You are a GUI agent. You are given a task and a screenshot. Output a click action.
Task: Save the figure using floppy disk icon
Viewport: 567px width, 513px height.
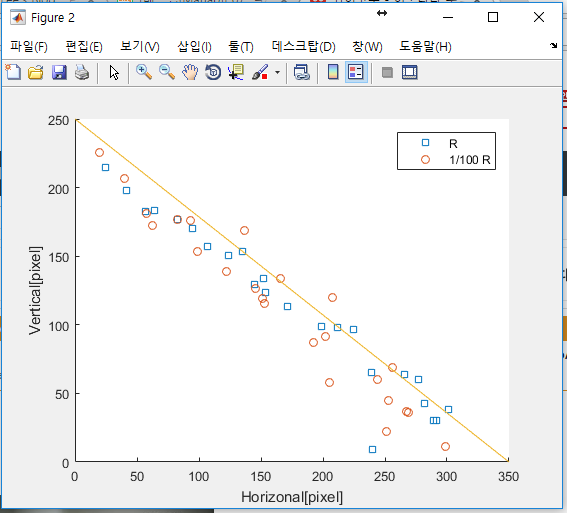pos(59,72)
